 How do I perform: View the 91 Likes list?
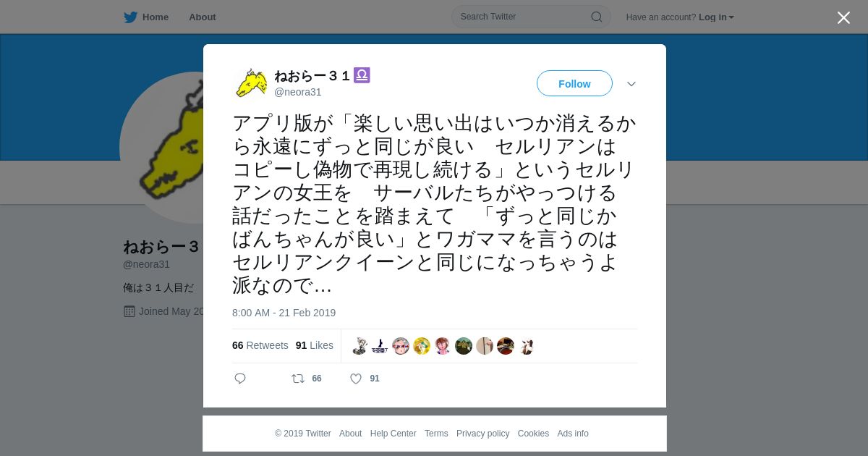pyautogui.click(x=315, y=346)
